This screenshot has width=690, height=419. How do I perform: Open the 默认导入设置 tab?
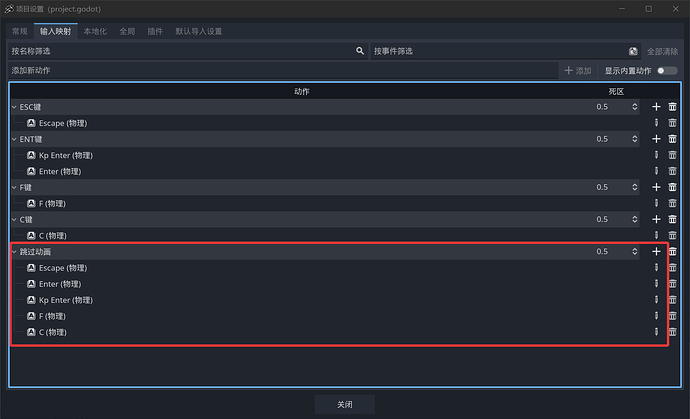coord(199,31)
